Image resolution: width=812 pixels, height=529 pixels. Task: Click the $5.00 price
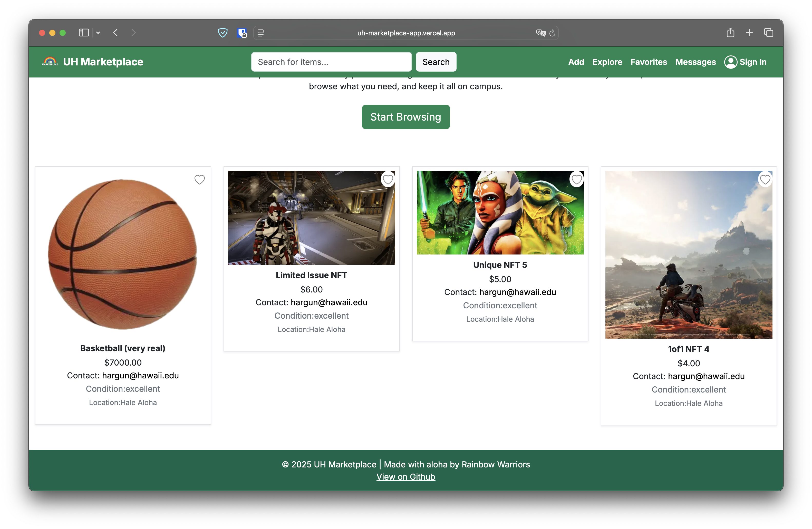pos(500,279)
